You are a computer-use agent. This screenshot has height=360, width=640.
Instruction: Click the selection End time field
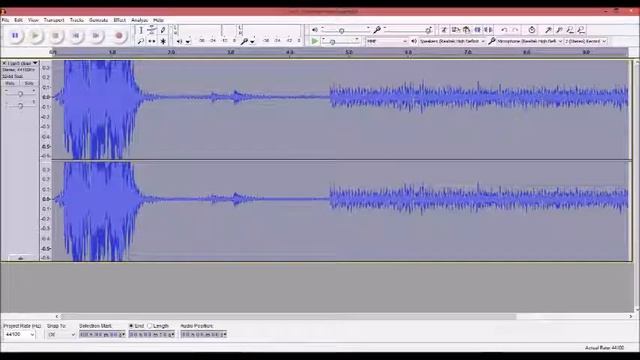pos(152,334)
